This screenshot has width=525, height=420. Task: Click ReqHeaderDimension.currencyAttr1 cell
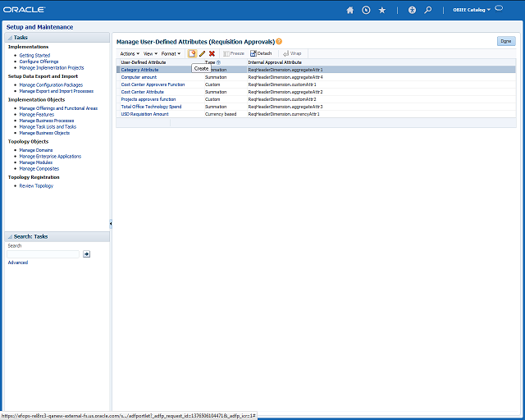point(284,114)
